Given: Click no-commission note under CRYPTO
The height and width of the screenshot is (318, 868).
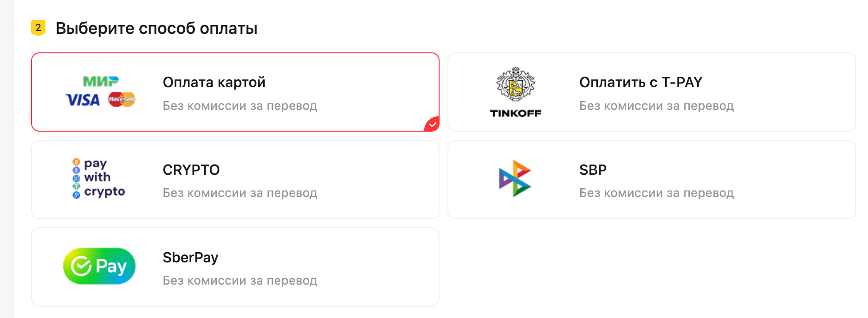Looking at the screenshot, I should pos(240,193).
